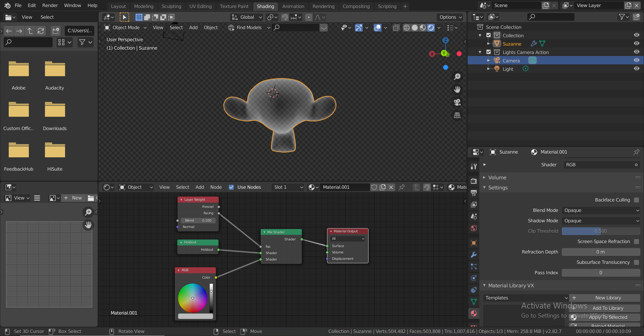Pin the node editor material
This screenshot has width=644, height=336.
[x=401, y=187]
